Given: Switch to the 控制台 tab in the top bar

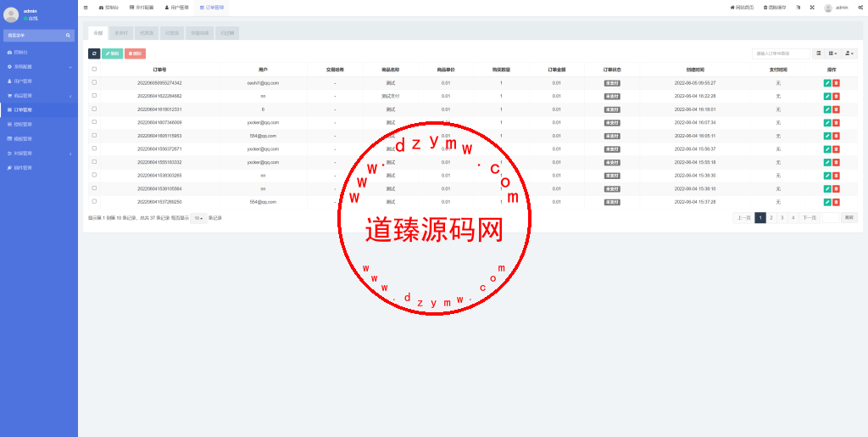Looking at the screenshot, I should (108, 8).
